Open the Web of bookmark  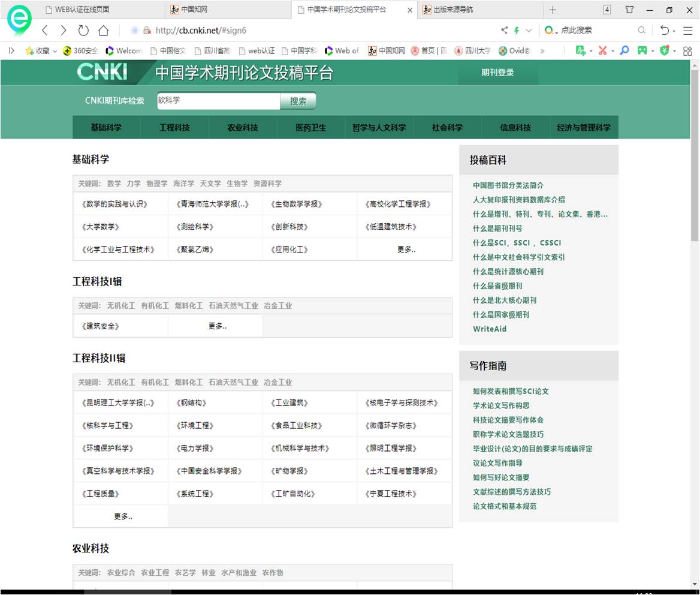coord(342,50)
